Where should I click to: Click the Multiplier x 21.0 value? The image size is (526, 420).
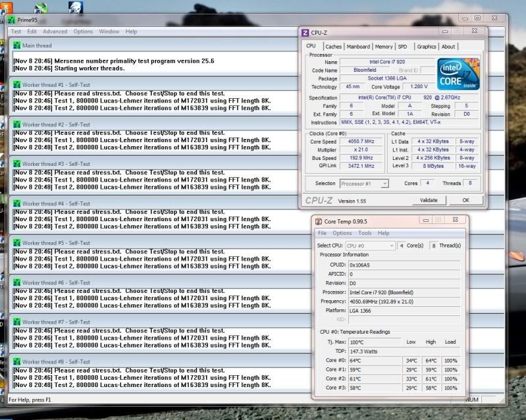tap(361, 149)
